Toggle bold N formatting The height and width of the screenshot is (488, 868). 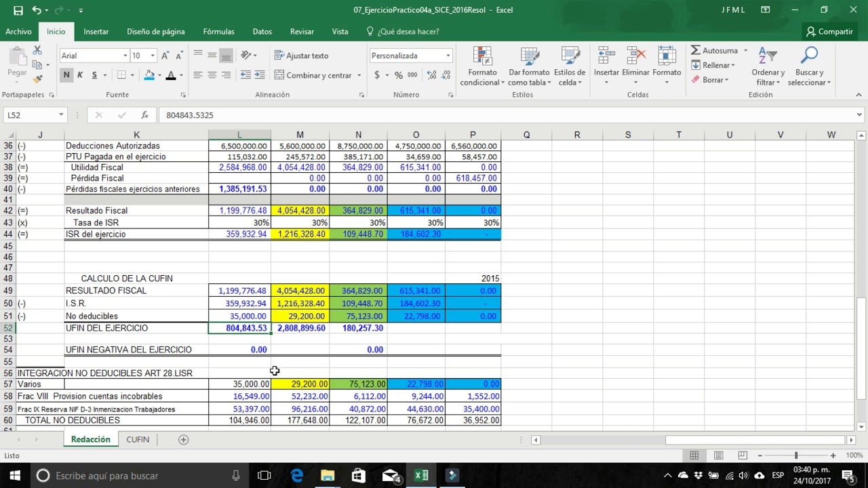pos(66,75)
